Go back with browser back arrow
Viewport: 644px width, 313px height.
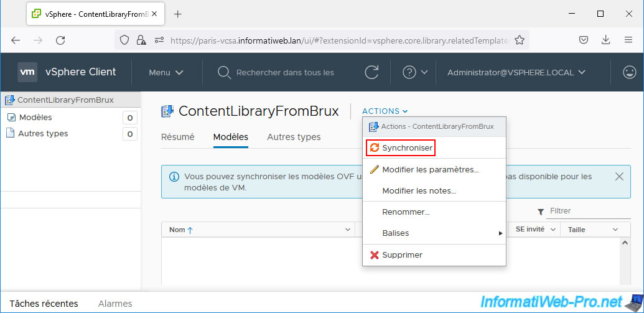pyautogui.click(x=15, y=40)
